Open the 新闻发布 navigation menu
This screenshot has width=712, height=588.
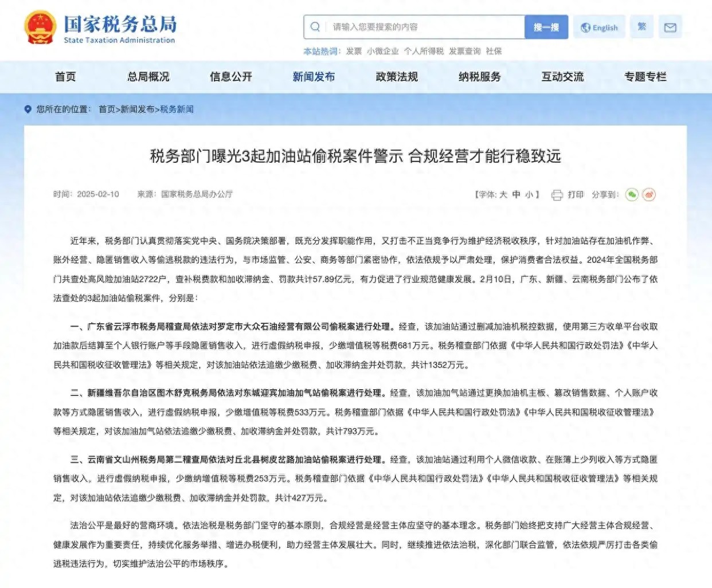point(314,77)
